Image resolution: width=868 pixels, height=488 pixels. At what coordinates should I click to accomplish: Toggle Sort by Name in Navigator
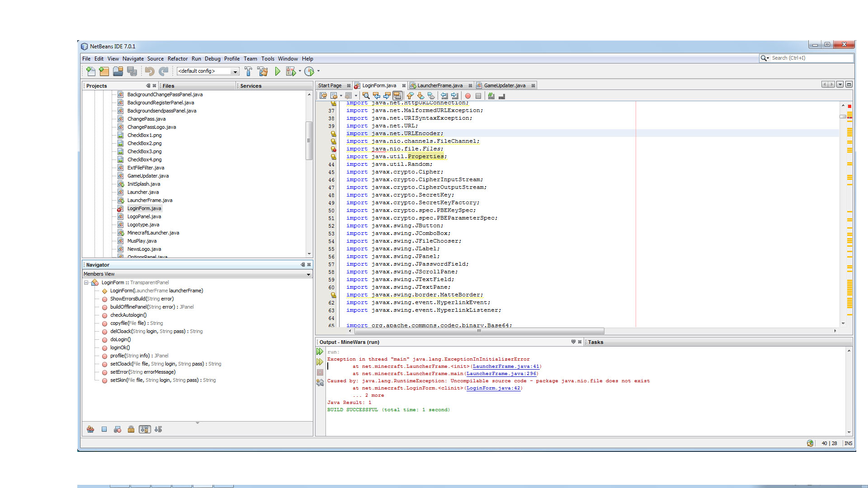[145, 429]
